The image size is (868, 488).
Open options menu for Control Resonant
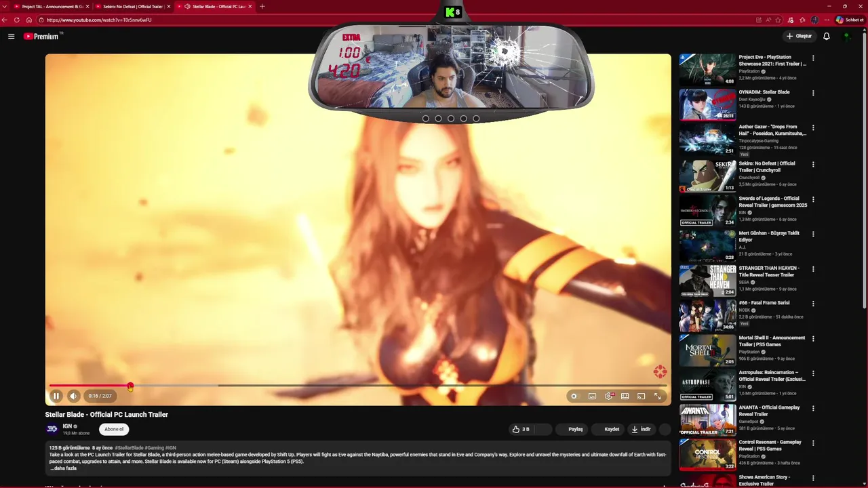(x=813, y=443)
